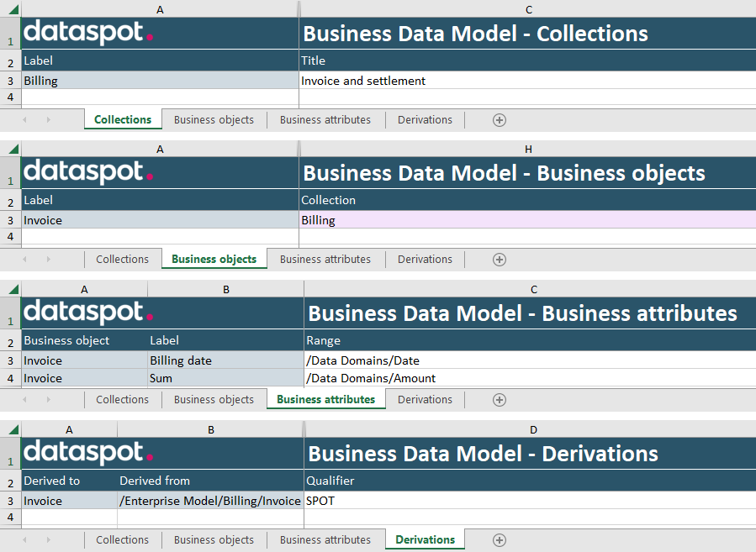
Task: Click the SPOT qualifier cell
Action: point(528,501)
